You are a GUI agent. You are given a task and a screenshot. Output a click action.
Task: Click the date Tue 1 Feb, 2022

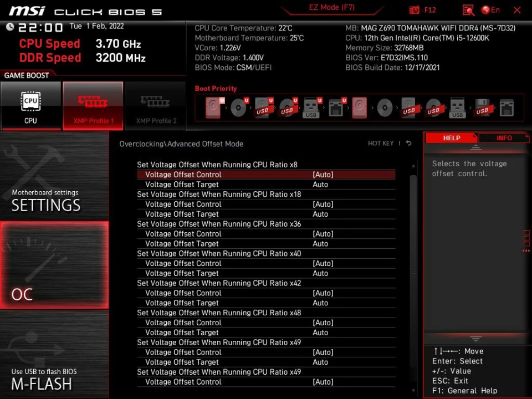coord(96,26)
